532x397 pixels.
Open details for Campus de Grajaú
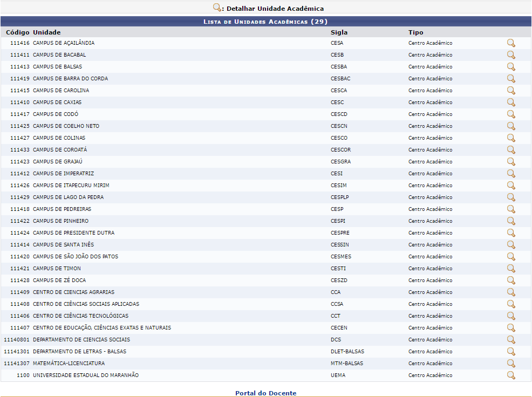(x=510, y=162)
